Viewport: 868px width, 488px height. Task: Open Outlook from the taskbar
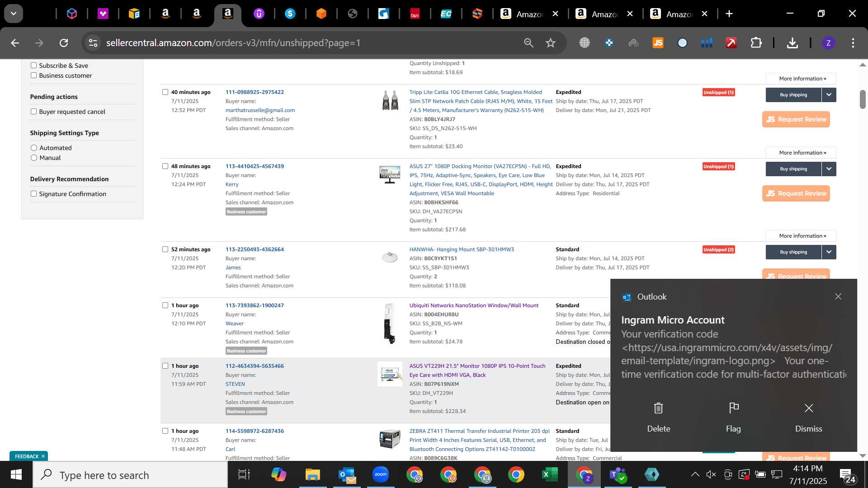click(347, 475)
